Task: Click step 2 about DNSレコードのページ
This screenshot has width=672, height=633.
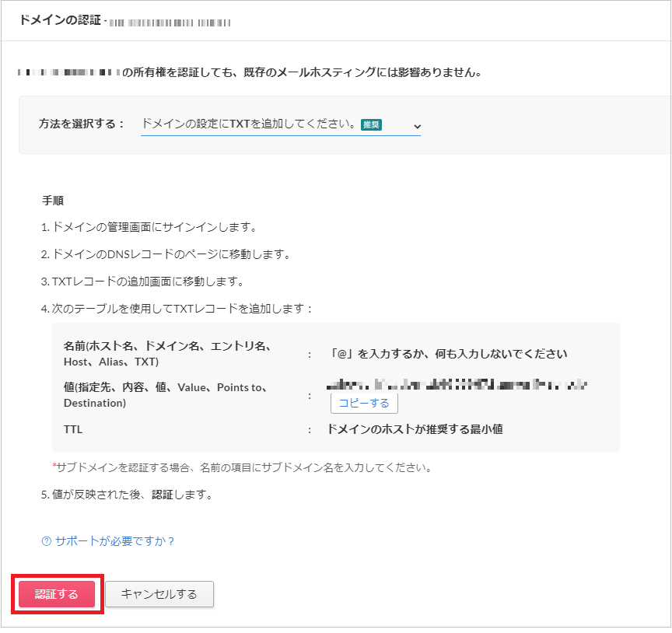Action: (166, 254)
